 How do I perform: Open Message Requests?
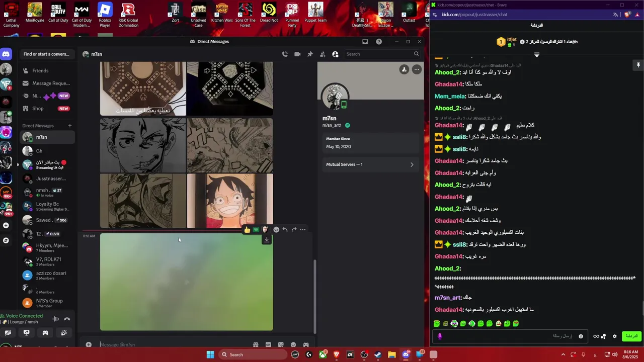pos(47,83)
